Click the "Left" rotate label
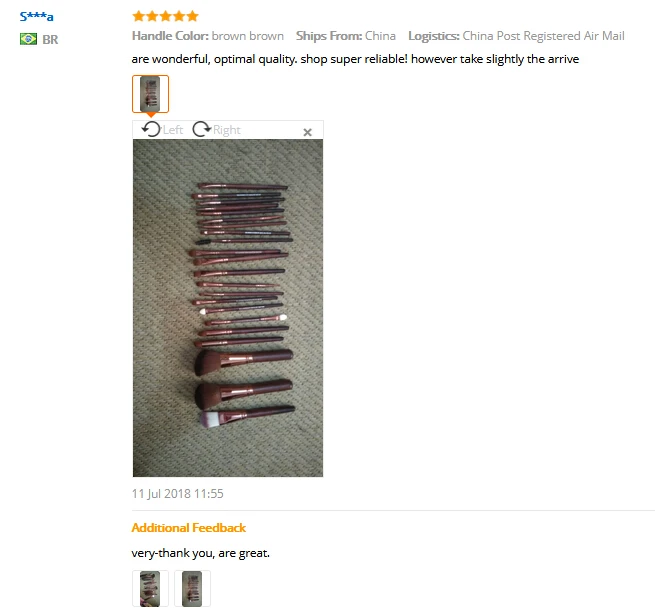The image size is (655, 609). (173, 130)
